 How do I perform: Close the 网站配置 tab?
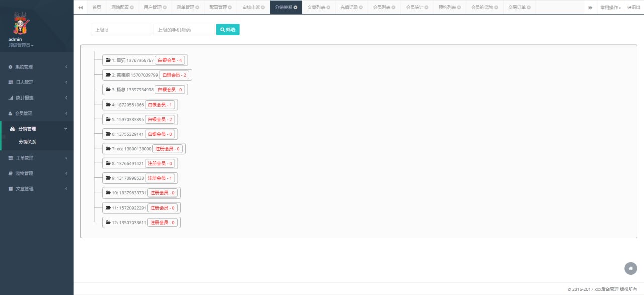pyautogui.click(x=132, y=7)
